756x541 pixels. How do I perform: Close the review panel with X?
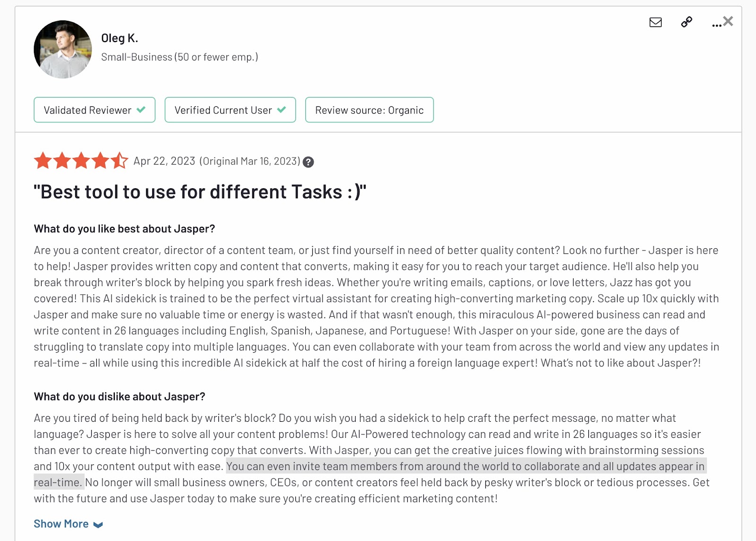(728, 21)
